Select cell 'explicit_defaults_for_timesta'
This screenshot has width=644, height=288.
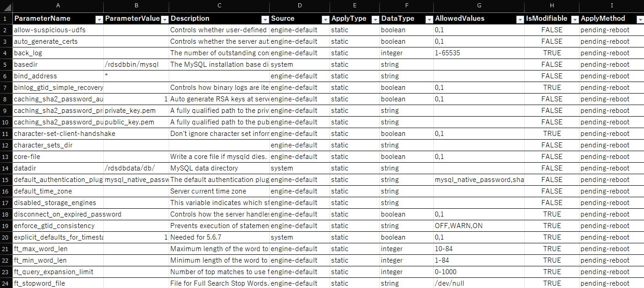pyautogui.click(x=58, y=237)
